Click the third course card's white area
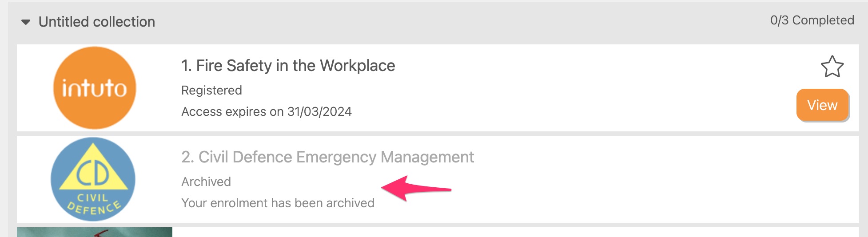Screen dimensions: 868x237 489,233
